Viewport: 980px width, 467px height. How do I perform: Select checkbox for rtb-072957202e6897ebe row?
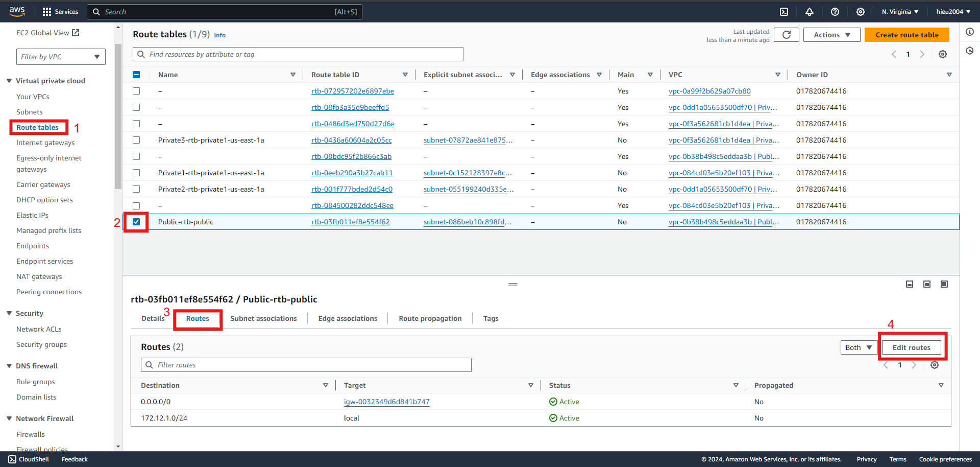pos(136,91)
